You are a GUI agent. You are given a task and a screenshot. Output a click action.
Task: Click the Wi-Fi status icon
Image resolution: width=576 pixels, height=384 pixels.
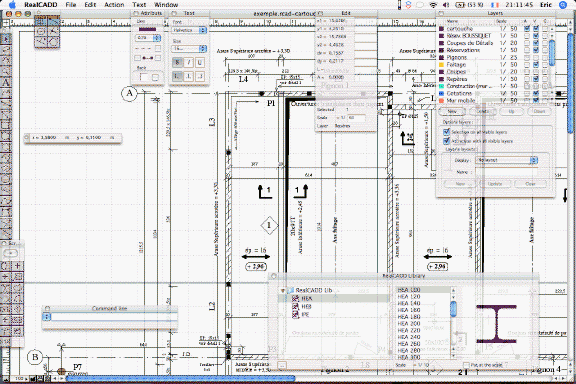(x=433, y=5)
